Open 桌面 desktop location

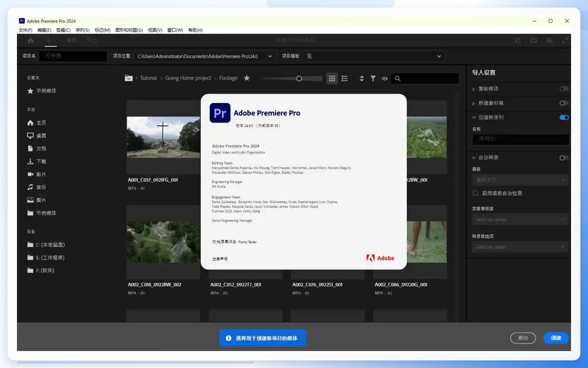(x=37, y=136)
